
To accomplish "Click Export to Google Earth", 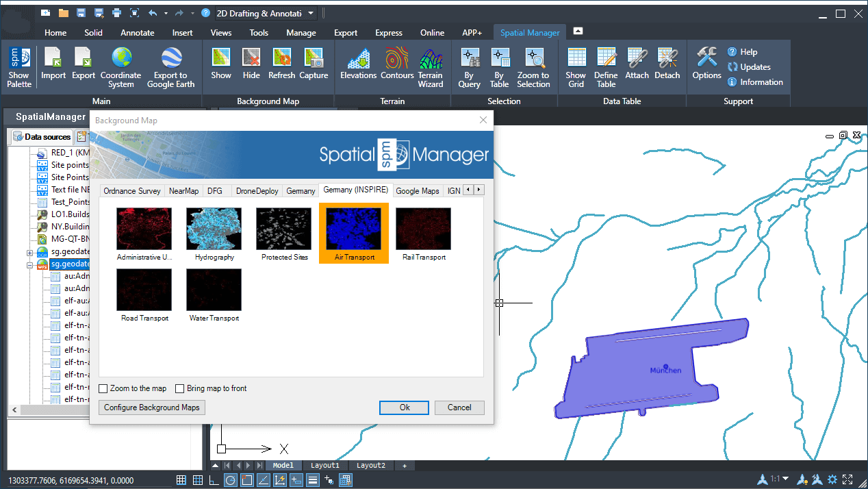I will coord(170,67).
